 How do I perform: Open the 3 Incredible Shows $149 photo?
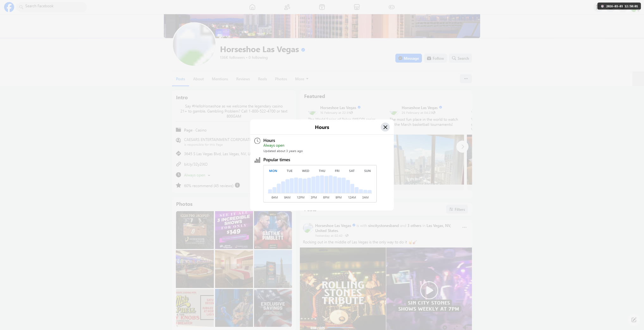(234, 230)
